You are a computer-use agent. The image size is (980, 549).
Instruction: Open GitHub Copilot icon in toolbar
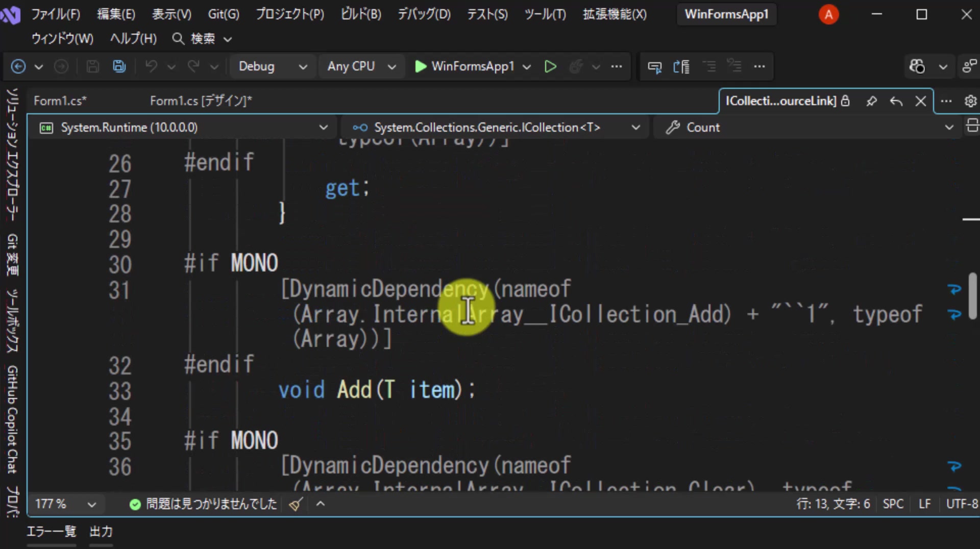coord(917,66)
